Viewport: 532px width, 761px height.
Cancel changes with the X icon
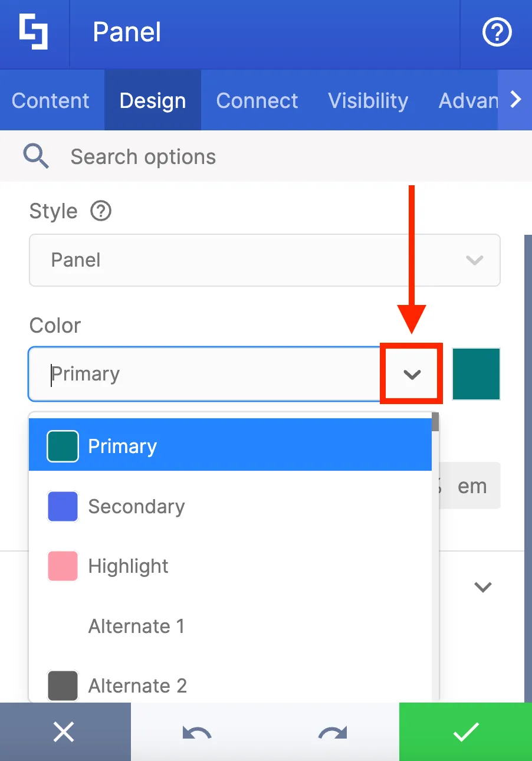[x=64, y=732]
